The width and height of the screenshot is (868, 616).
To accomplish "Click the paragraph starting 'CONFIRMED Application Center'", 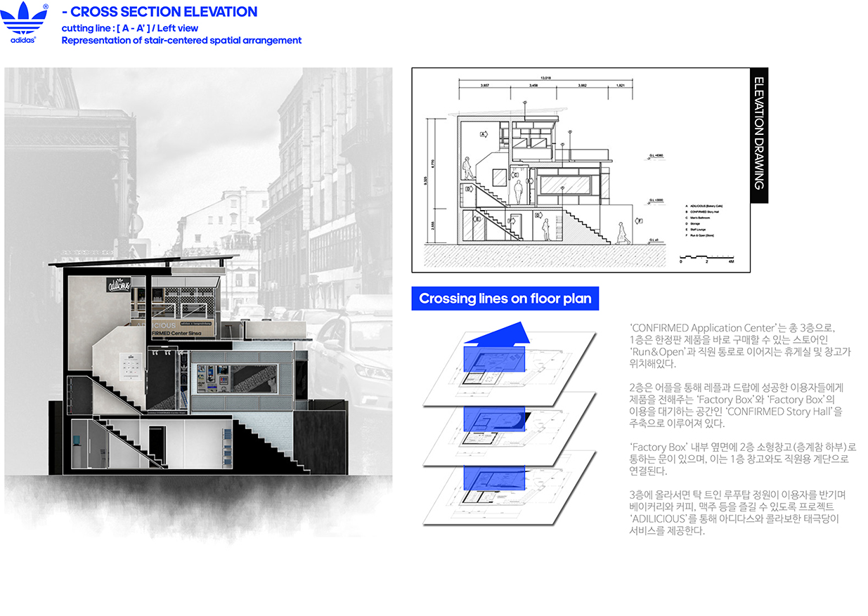I will tap(740, 346).
